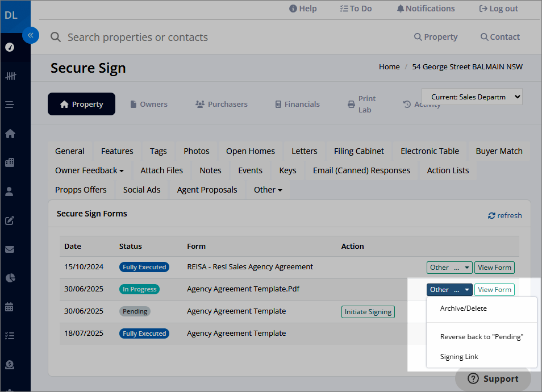Click the In Progress status badge
Screen dimensions: 542x392
click(x=139, y=289)
